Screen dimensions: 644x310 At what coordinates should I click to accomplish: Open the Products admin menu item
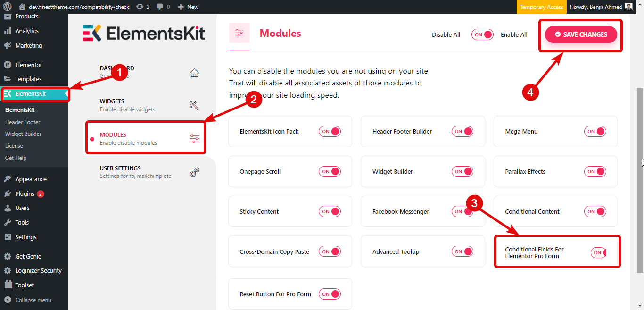click(34, 17)
